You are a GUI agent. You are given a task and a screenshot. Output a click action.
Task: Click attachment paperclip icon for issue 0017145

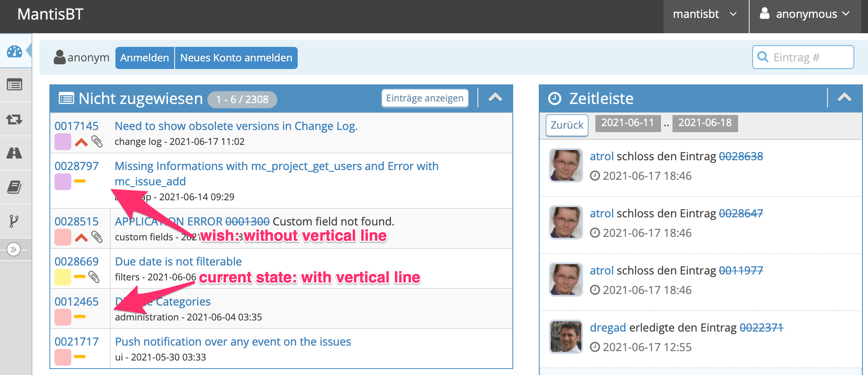pyautogui.click(x=97, y=141)
